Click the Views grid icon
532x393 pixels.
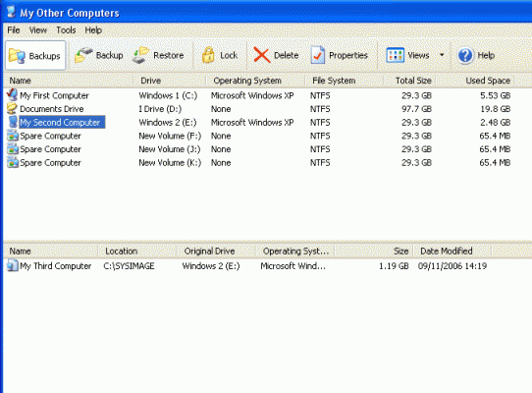395,55
